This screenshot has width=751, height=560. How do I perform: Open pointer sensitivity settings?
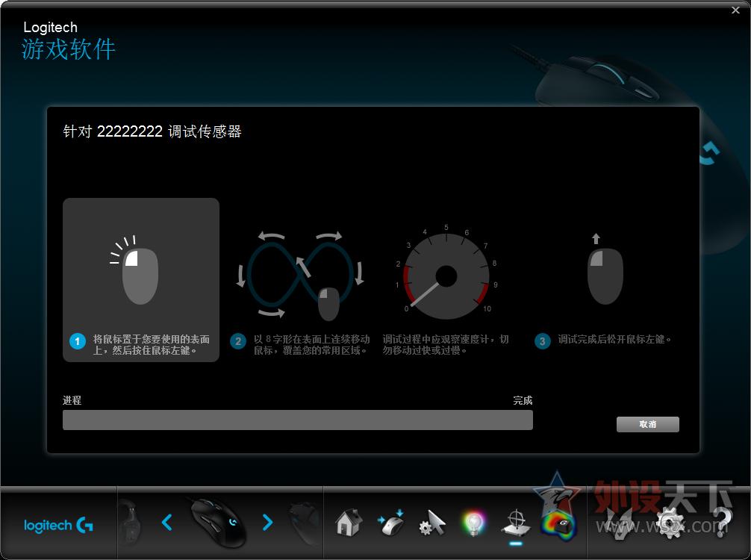[431, 523]
